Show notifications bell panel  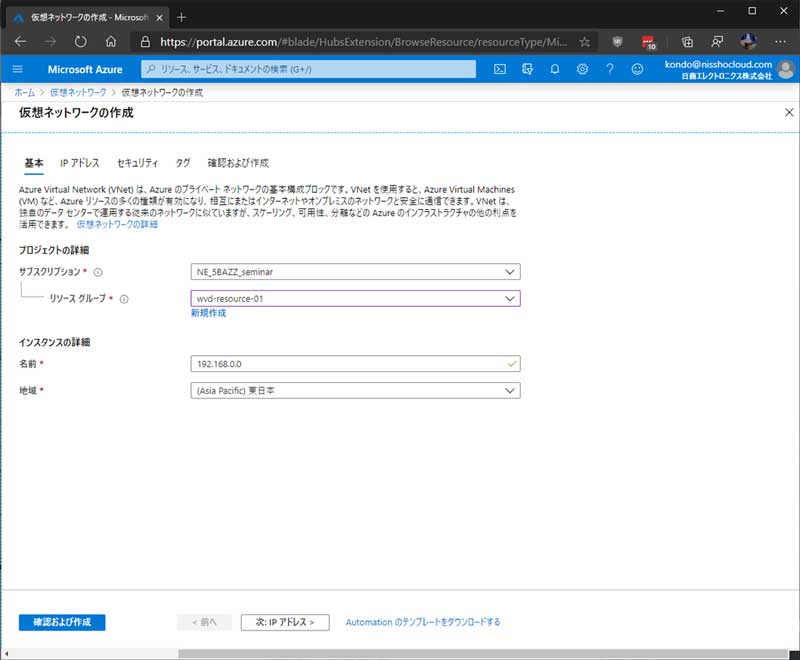555,69
